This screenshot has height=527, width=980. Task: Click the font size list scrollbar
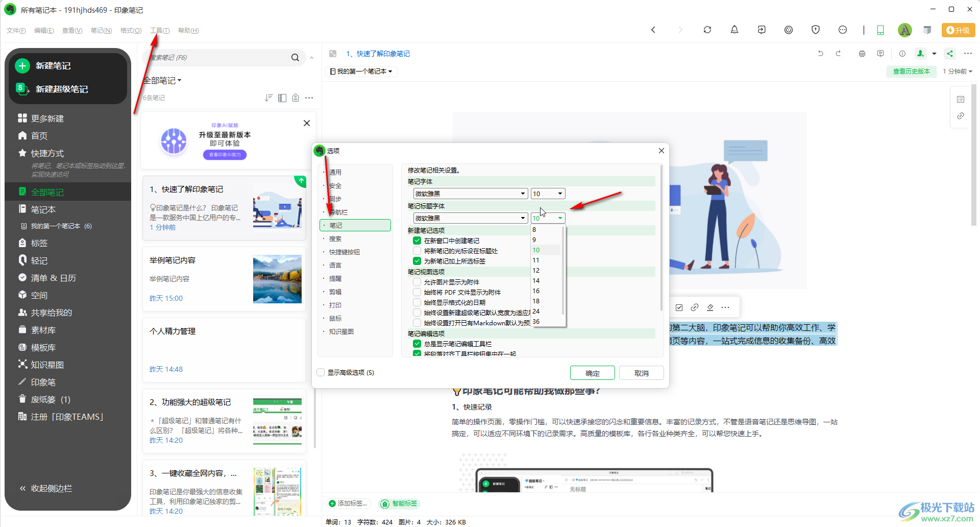(x=563, y=271)
